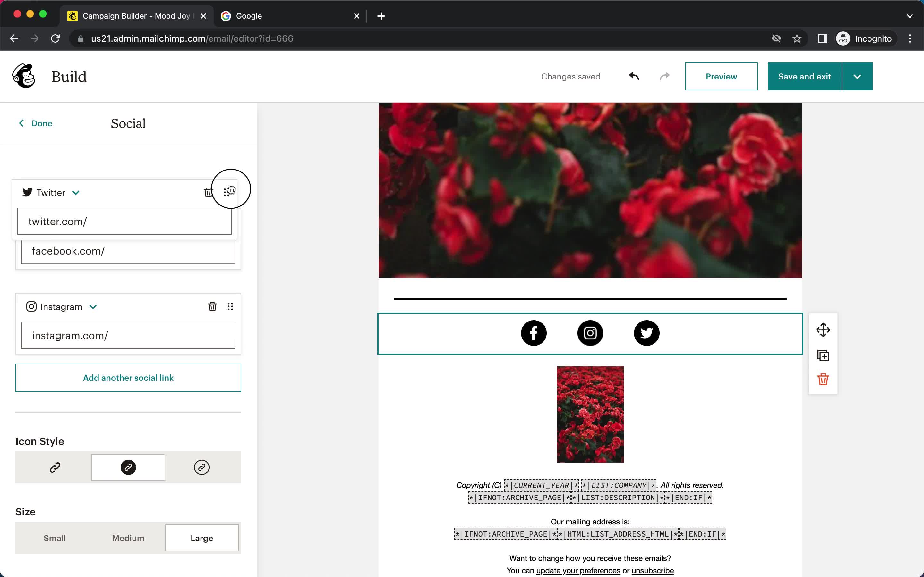Screen dimensions: 924x577
Task: Click the instagram.com/ input field
Action: coord(128,335)
